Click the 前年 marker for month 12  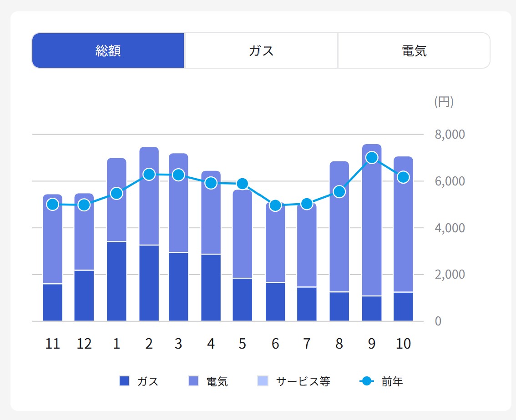pyautogui.click(x=84, y=205)
